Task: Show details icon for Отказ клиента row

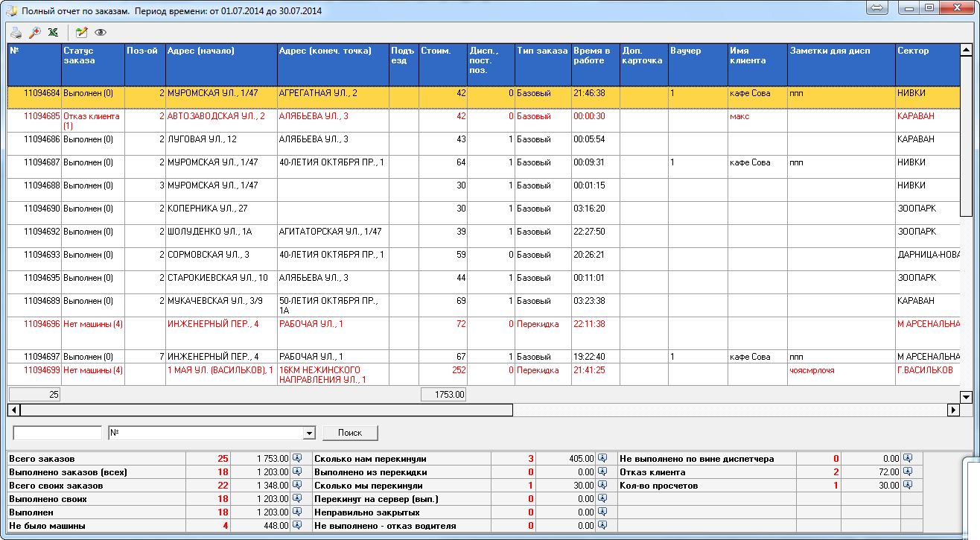Action: (907, 472)
